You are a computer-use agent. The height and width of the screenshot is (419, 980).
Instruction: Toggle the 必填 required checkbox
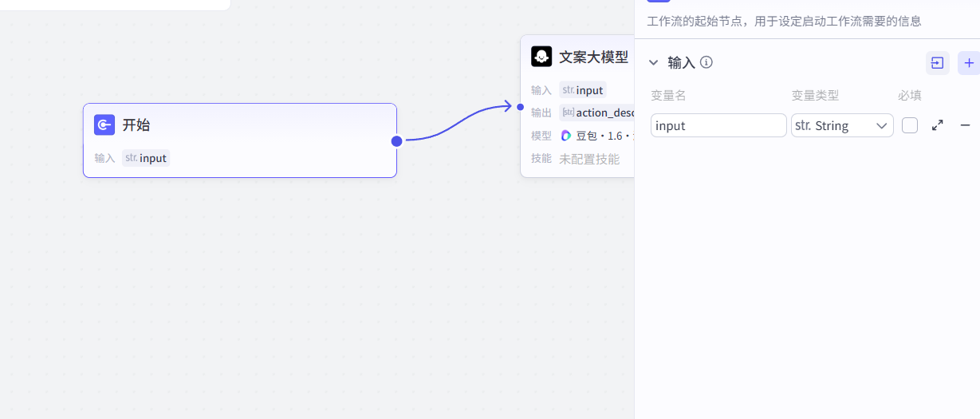[x=910, y=125]
